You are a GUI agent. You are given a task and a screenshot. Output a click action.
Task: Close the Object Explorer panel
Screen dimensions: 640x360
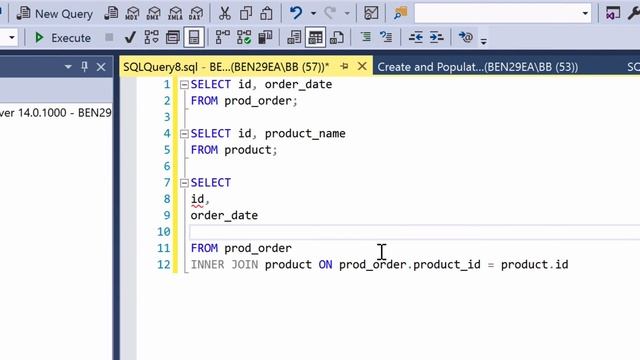click(x=101, y=67)
